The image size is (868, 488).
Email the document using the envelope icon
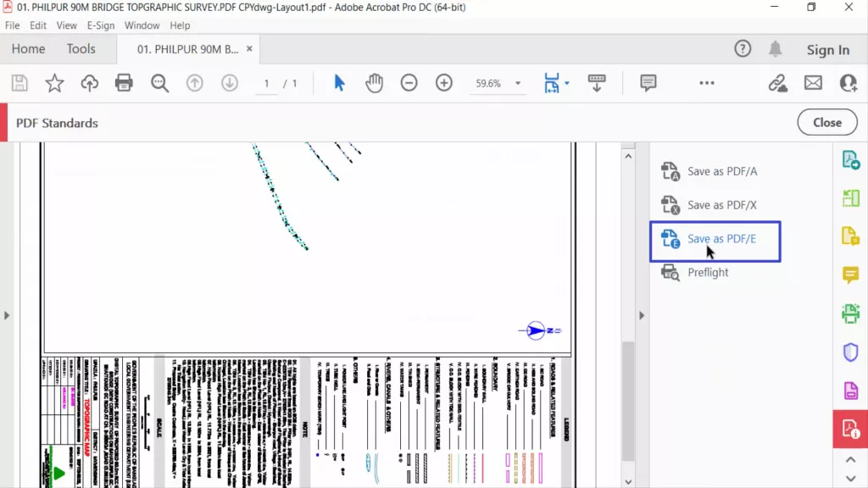click(x=813, y=83)
